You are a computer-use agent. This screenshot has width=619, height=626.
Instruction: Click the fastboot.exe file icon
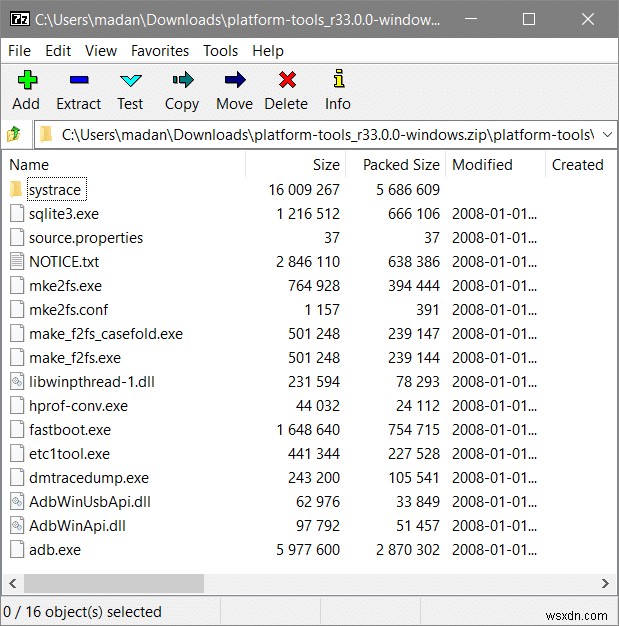17,430
